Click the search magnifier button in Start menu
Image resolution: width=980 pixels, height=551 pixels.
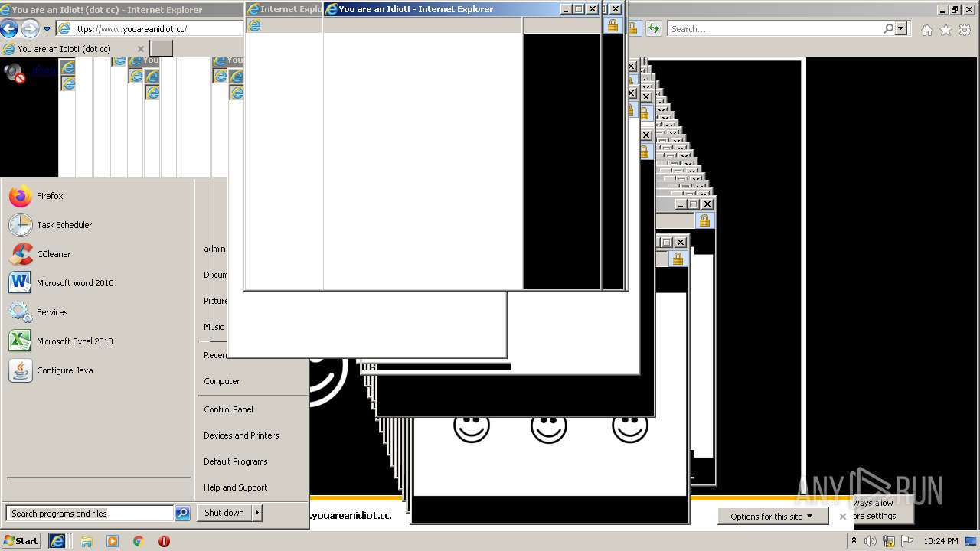(x=182, y=514)
